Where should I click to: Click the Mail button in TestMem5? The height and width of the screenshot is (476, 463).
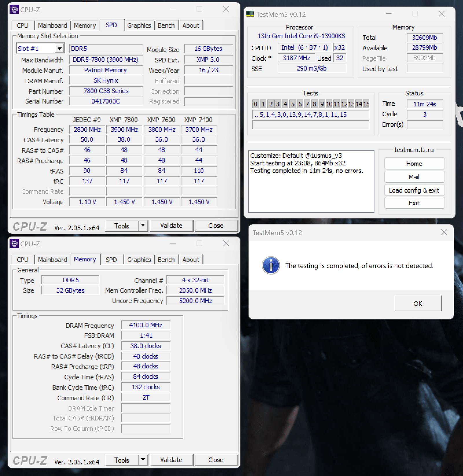click(x=414, y=177)
